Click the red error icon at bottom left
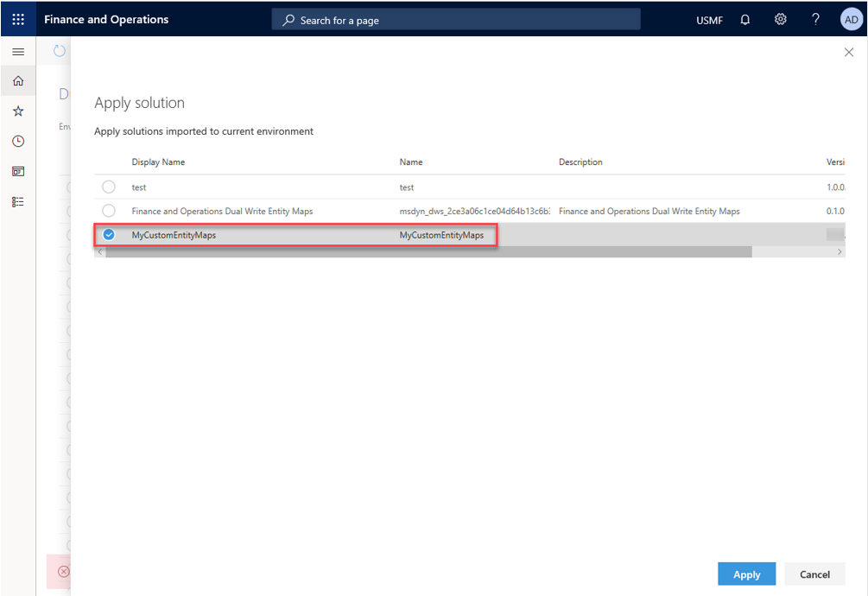868x596 pixels. pyautogui.click(x=64, y=571)
